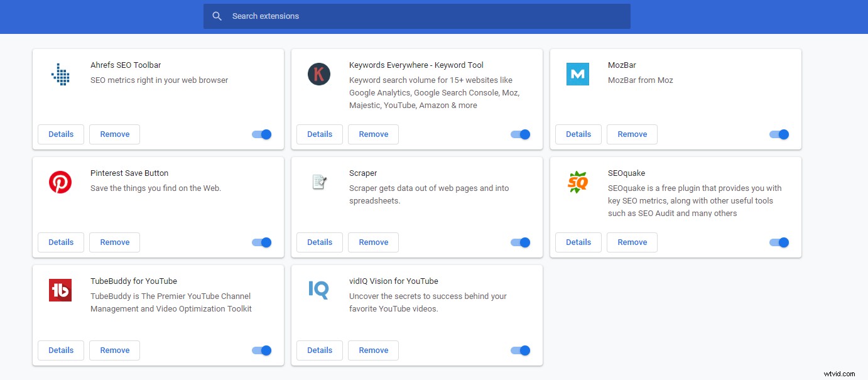Focus the Search extensions field
Screen dimensions: 868x380
coord(427,16)
